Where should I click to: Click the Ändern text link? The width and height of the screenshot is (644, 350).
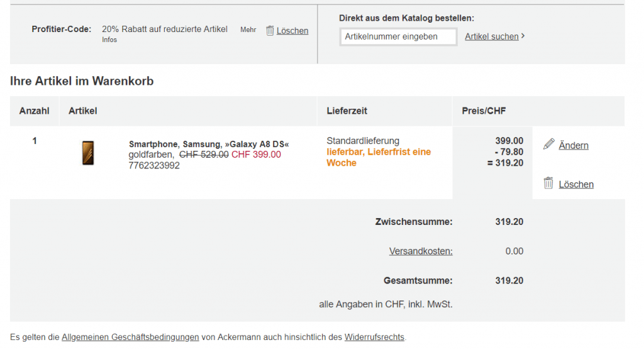(x=574, y=146)
